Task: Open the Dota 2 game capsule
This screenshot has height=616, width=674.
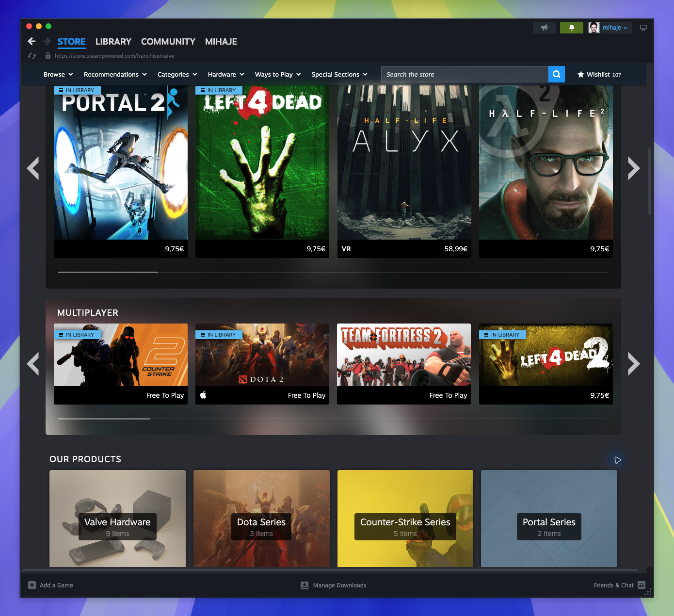Action: tap(262, 364)
